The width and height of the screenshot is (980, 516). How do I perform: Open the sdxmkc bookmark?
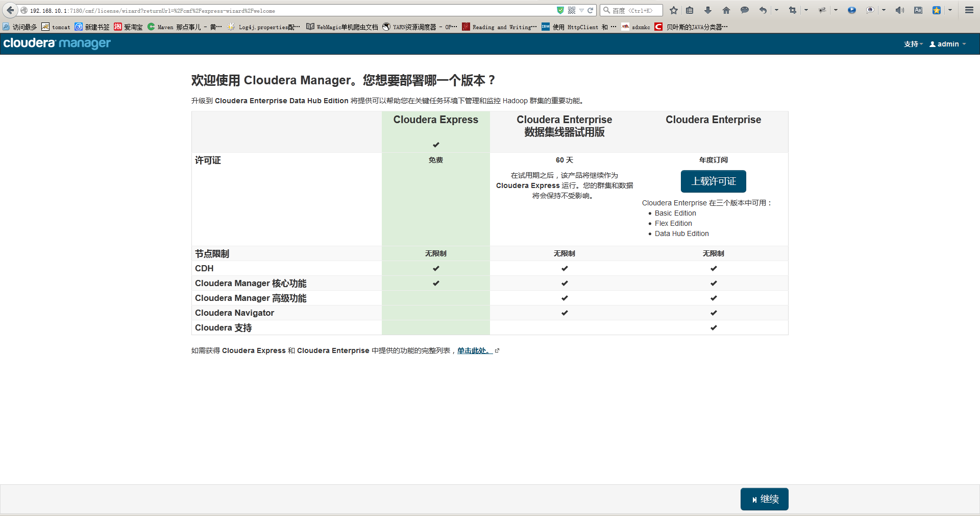636,27
